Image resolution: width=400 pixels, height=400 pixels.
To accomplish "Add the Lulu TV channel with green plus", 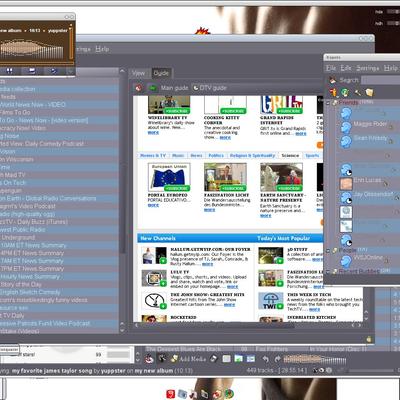I will pyautogui.click(x=163, y=283).
